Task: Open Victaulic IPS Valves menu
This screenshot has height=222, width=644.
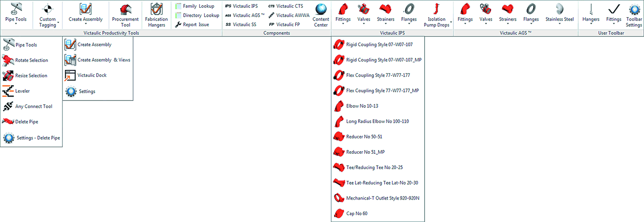Action: click(364, 14)
